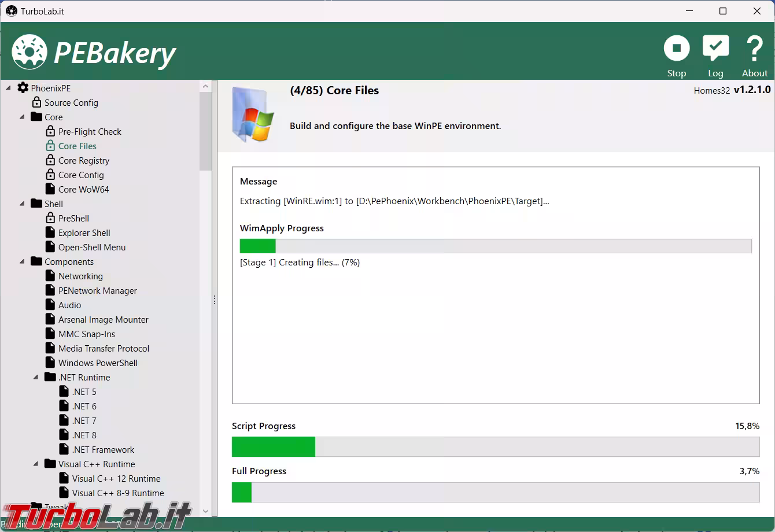Collapse the Shell folder arrow
Image resolution: width=775 pixels, height=532 pixels.
pyautogui.click(x=23, y=204)
